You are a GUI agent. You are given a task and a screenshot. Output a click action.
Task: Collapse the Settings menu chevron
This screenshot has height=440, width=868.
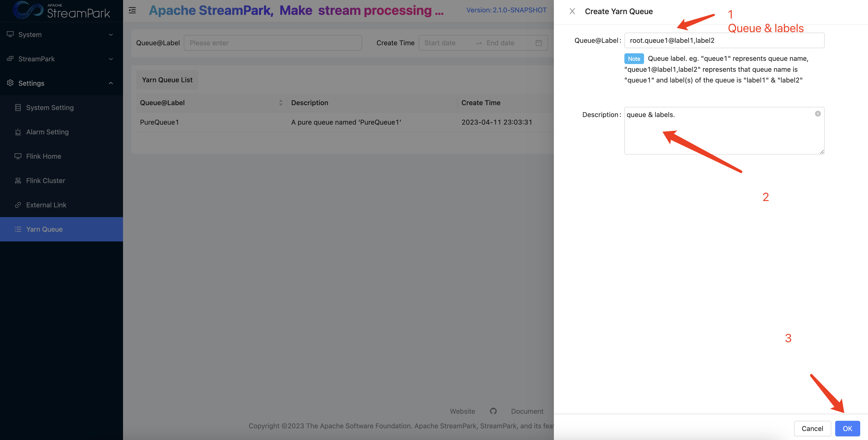click(111, 83)
